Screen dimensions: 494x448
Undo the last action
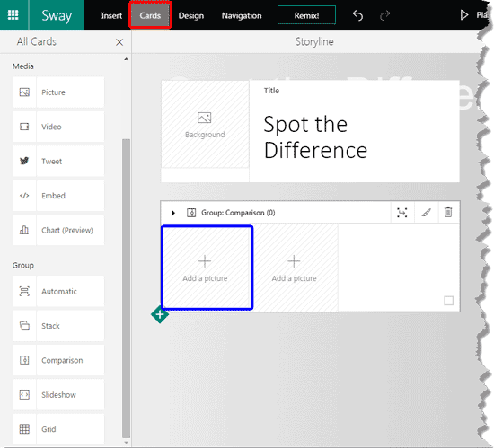point(357,15)
